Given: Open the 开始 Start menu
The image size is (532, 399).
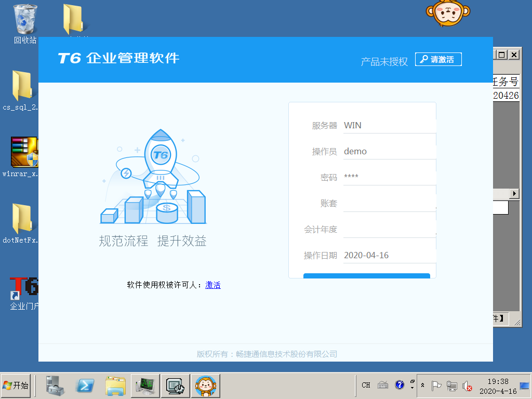Looking at the screenshot, I should pos(16,385).
